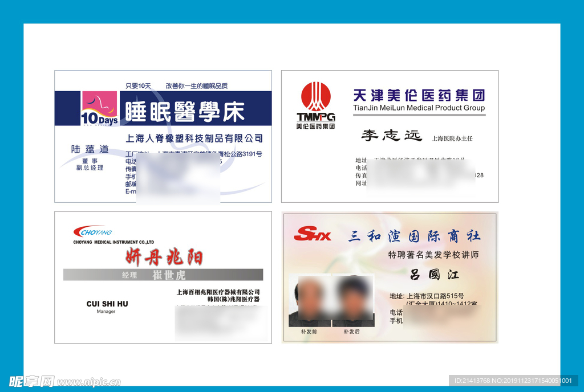Select text 改善你一生的睡眠品质

(x=197, y=86)
